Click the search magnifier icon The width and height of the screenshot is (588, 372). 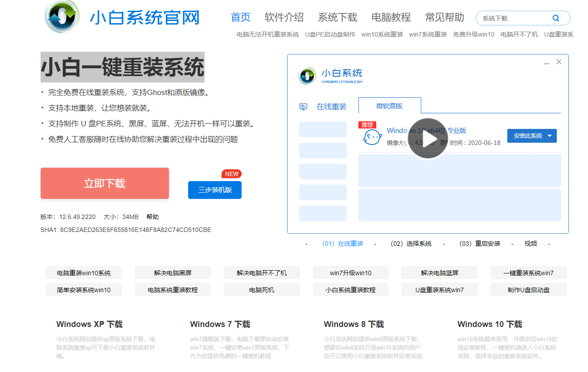(x=555, y=18)
